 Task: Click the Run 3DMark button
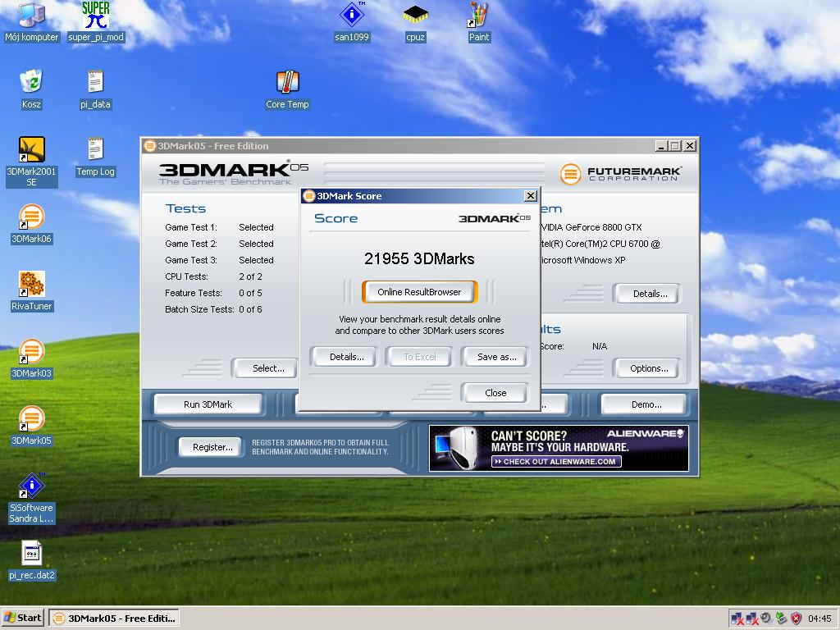coord(208,404)
